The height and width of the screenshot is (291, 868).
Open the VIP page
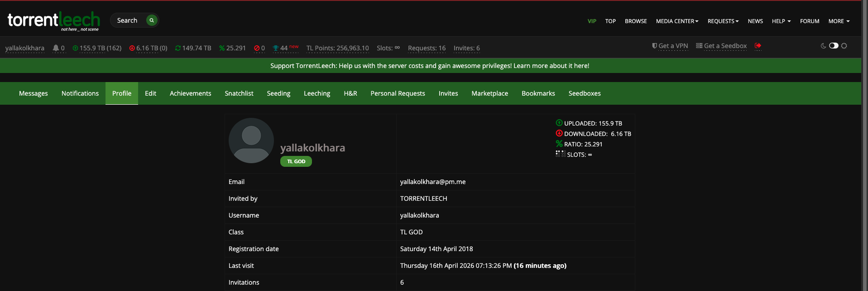pos(592,21)
